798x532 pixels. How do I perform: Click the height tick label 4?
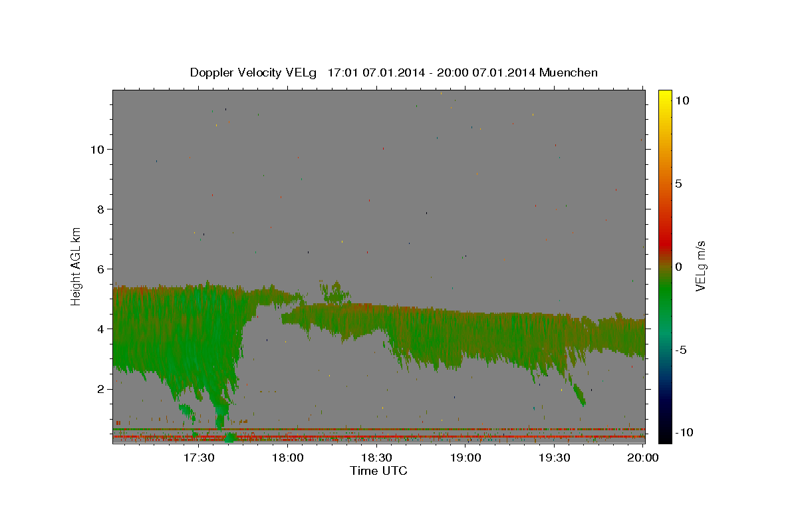[x=101, y=329]
